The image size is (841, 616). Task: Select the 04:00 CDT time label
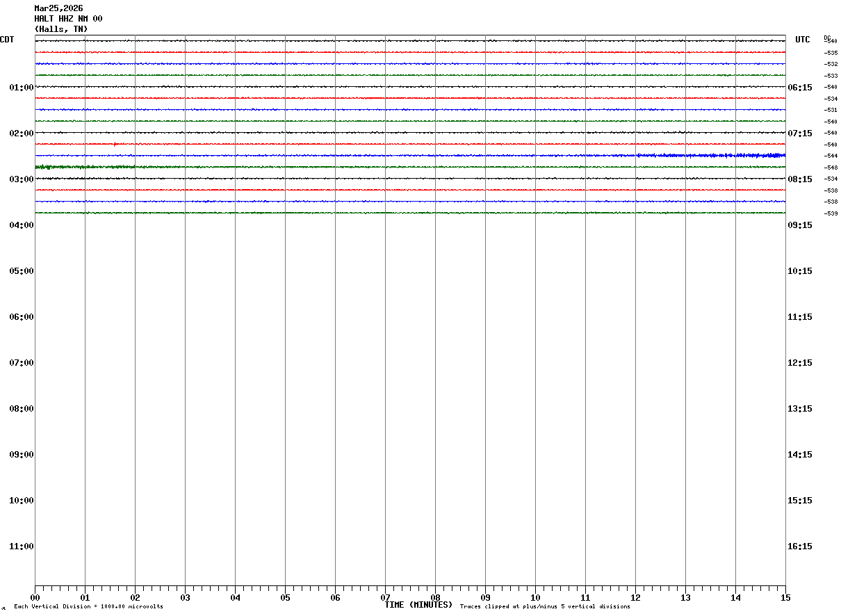pos(22,225)
